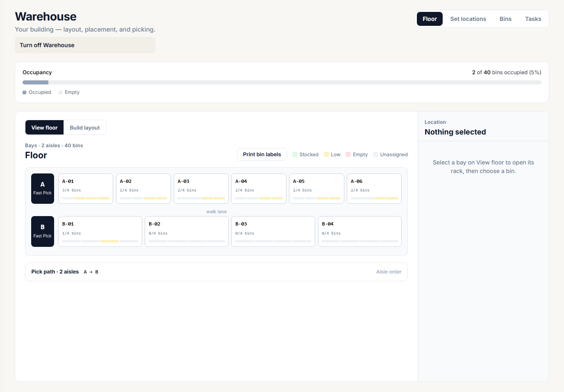This screenshot has height=392, width=564.
Task: Open bay A-03 rack
Action: pyautogui.click(x=201, y=189)
